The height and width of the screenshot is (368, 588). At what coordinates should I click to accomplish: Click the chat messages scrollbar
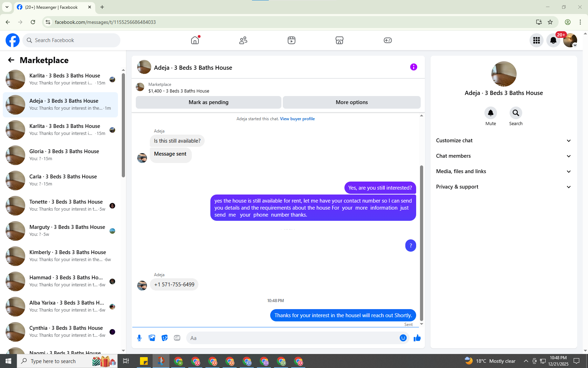421,243
